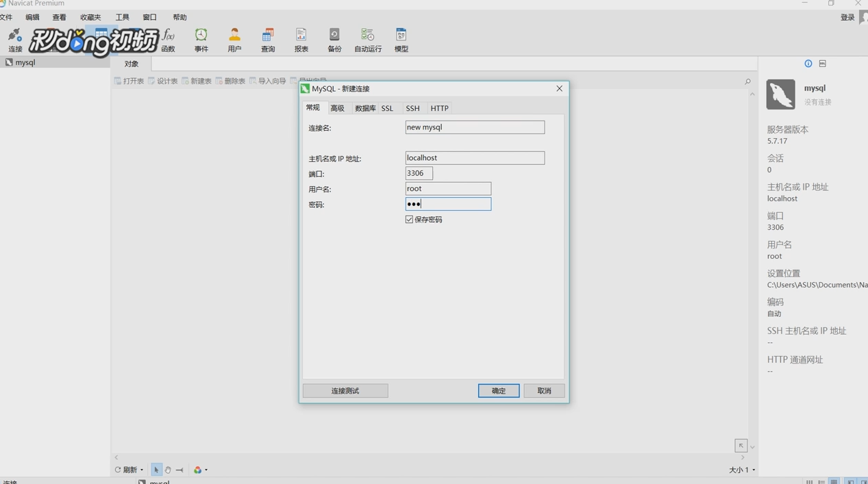Screen dimensions: 868x484
Task: Select the pointer tool in bottom toolbar
Action: pyautogui.click(x=156, y=470)
